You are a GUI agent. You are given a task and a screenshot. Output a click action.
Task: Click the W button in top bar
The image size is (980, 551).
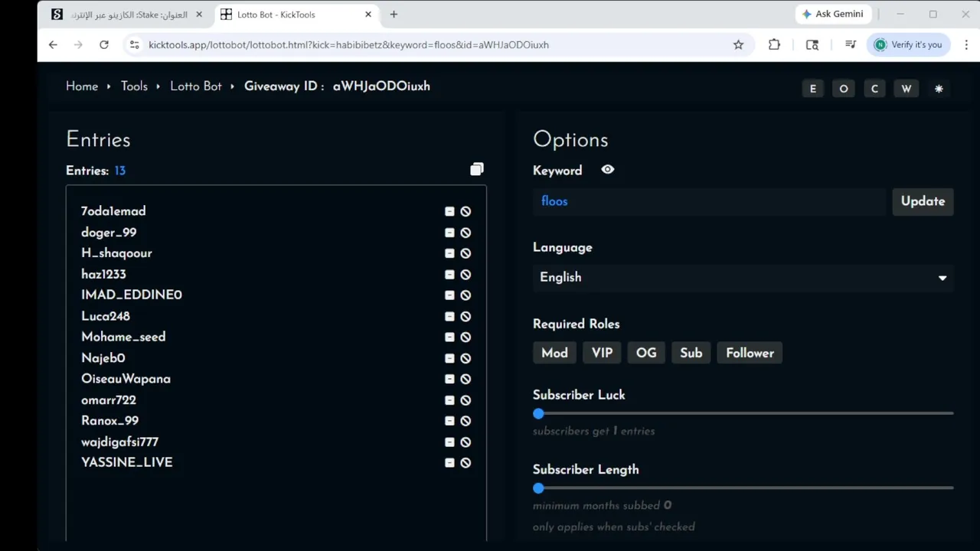tap(906, 89)
